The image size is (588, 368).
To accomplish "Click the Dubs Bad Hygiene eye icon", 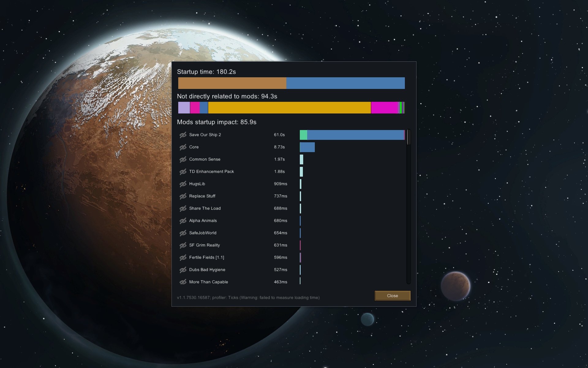I will click(x=183, y=270).
